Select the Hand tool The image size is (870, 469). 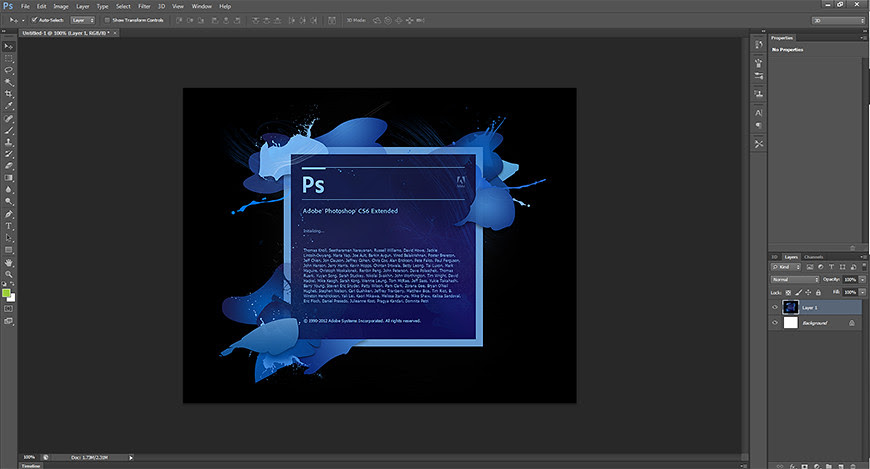coord(8,263)
